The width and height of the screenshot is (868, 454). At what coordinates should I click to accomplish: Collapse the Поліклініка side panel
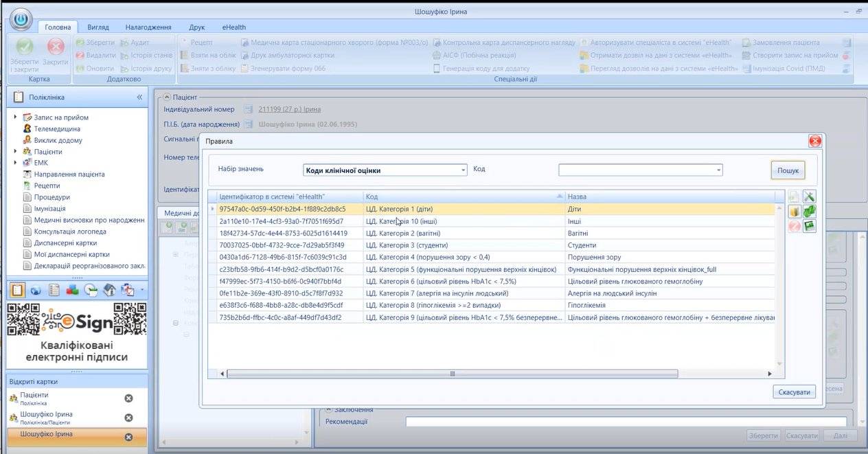pyautogui.click(x=139, y=98)
